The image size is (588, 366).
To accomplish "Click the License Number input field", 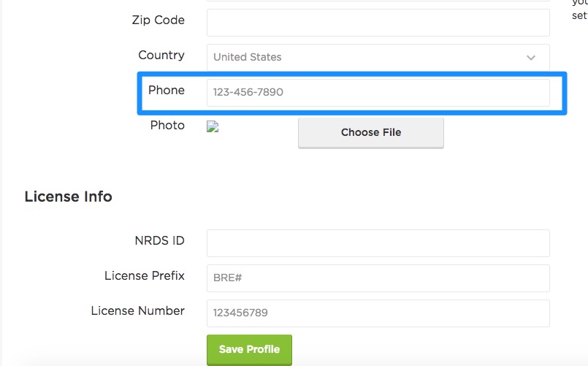I will click(x=378, y=313).
